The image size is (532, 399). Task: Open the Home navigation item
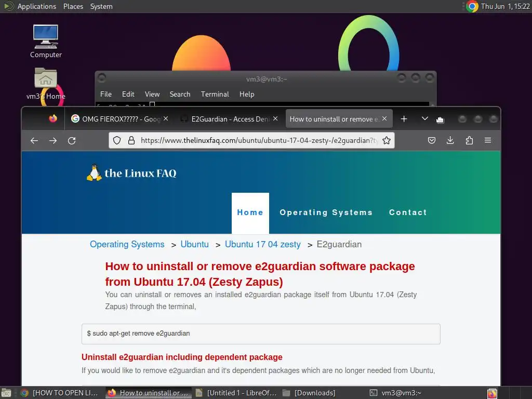click(x=250, y=212)
